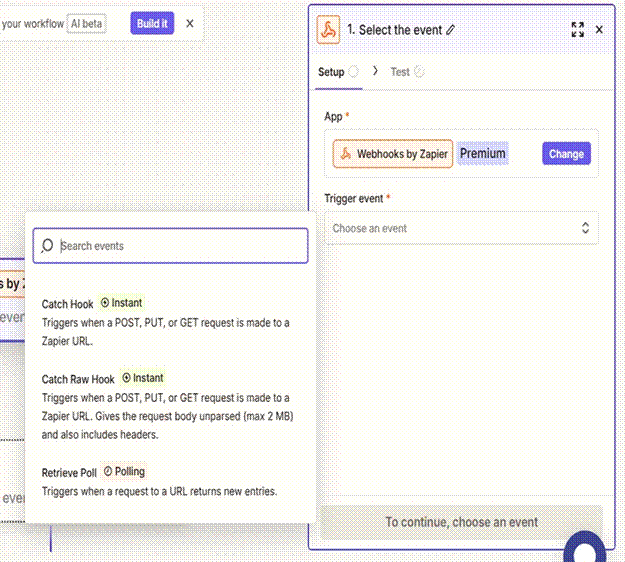This screenshot has width=625, height=562.
Task: Click the Instant badge beside Catch Raw Hook
Action: pyautogui.click(x=143, y=378)
